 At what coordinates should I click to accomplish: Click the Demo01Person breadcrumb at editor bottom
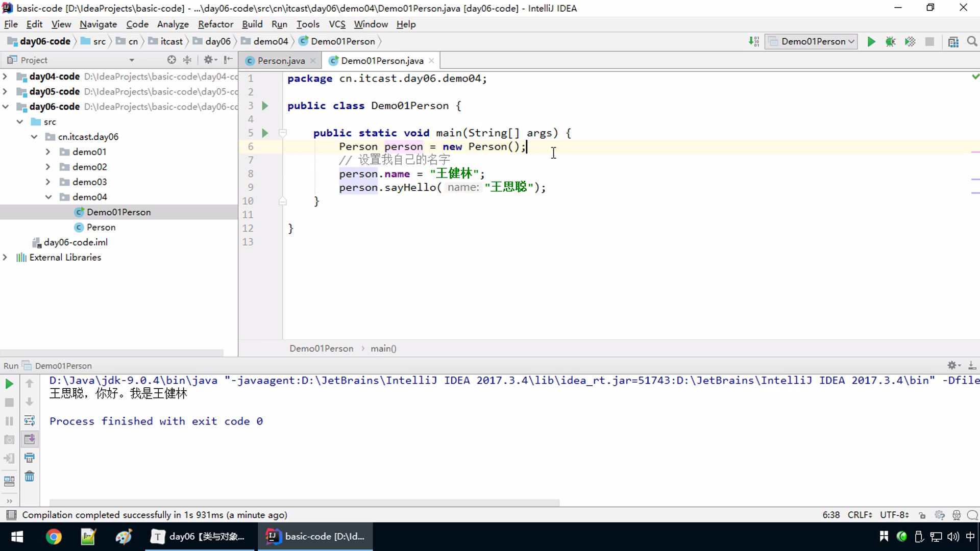(321, 348)
